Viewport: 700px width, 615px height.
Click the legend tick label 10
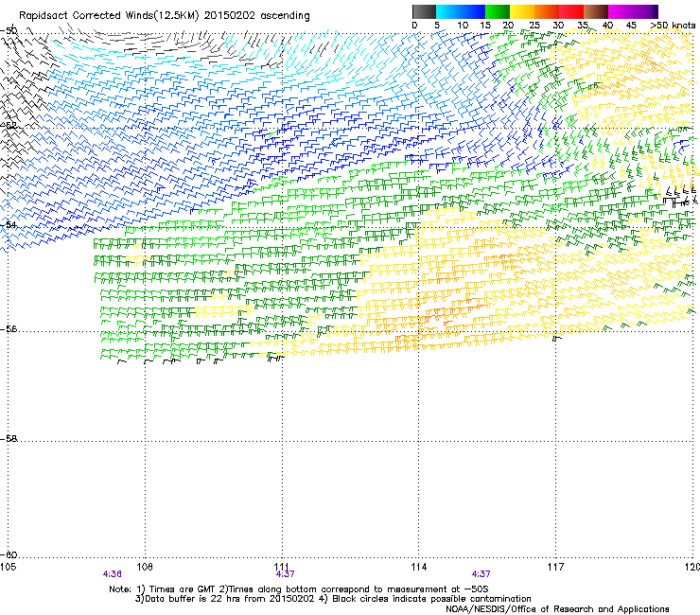tap(463, 26)
